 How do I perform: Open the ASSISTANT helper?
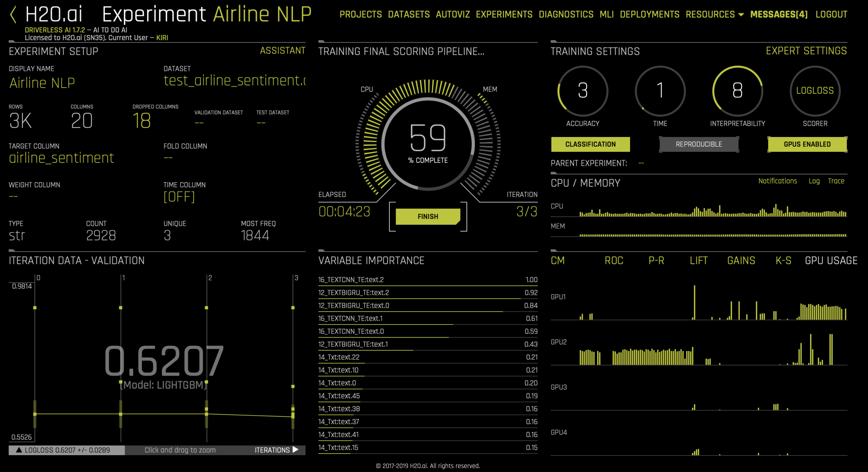tap(283, 51)
